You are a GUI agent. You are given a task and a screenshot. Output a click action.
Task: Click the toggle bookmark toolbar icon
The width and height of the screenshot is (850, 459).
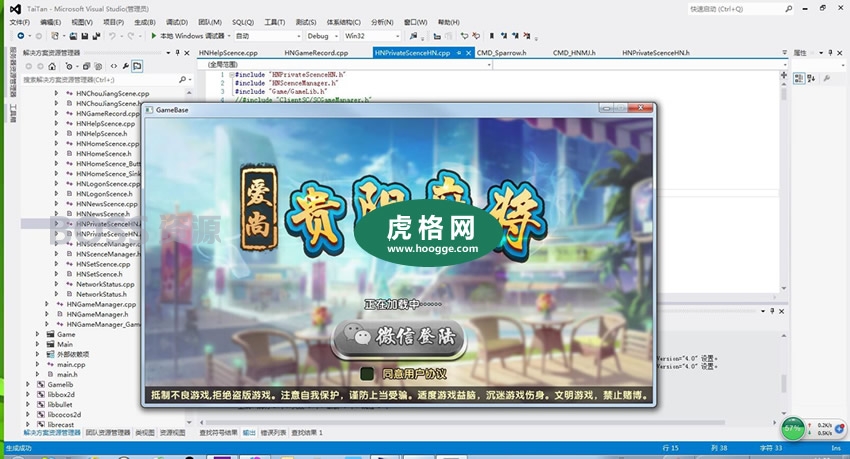492,36
